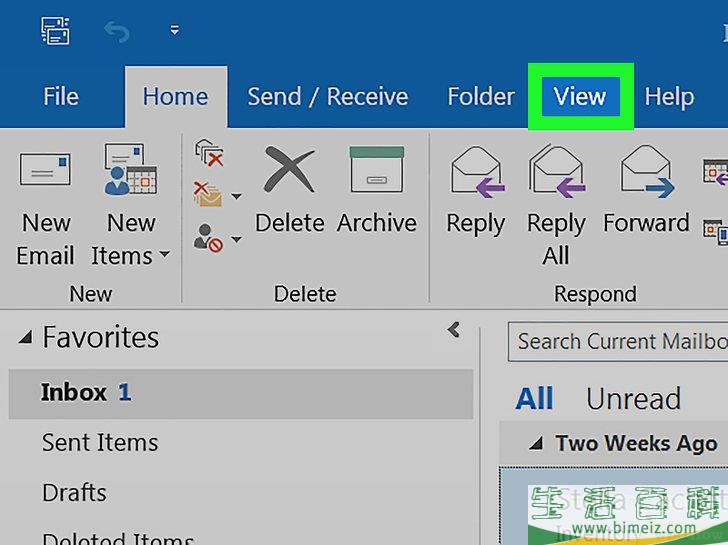728x545 pixels.
Task: Collapse the Favorites section triangle
Action: coord(26,337)
